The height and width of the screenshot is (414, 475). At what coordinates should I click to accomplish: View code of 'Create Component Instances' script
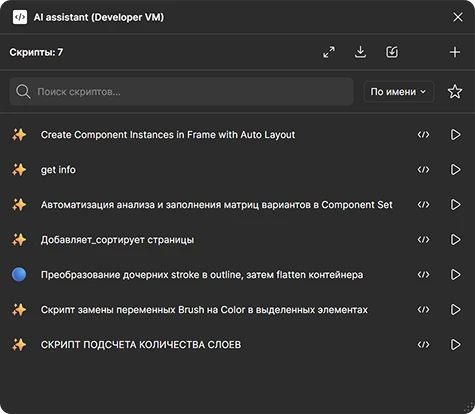(x=423, y=135)
